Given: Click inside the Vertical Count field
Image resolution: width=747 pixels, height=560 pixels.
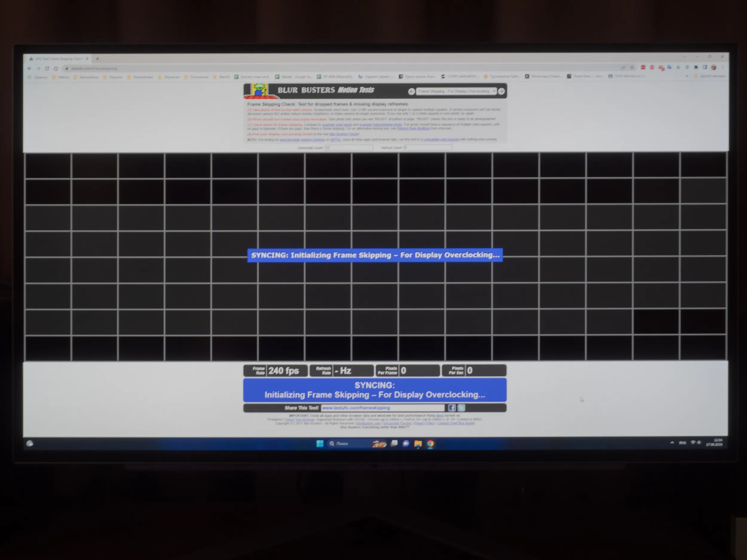Looking at the screenshot, I should 428,148.
